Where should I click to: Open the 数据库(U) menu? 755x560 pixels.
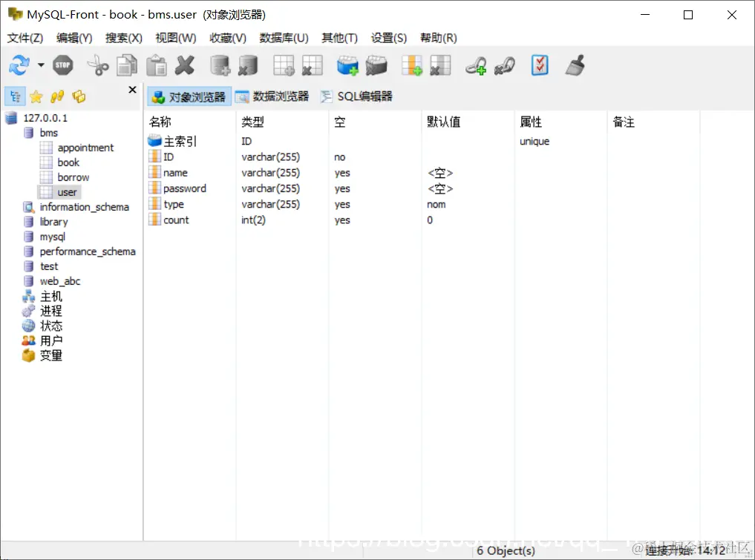point(284,38)
